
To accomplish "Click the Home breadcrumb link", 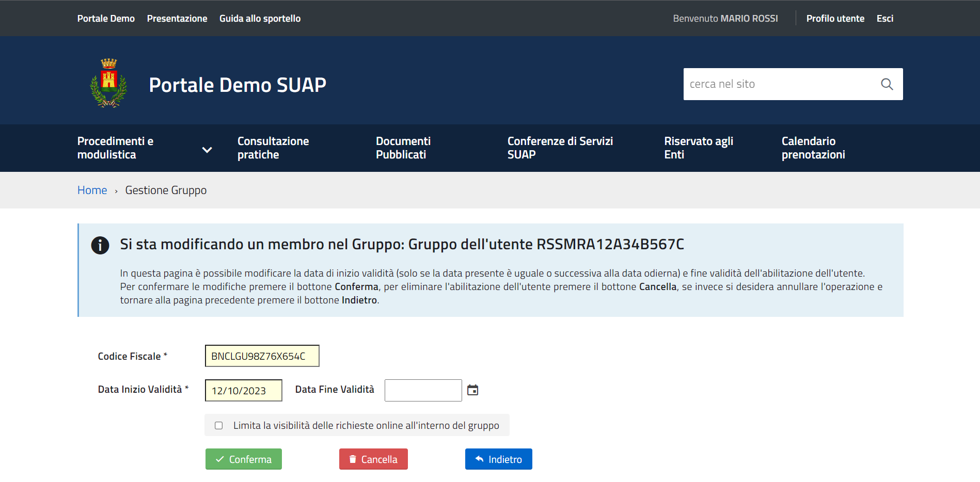I will pos(92,190).
